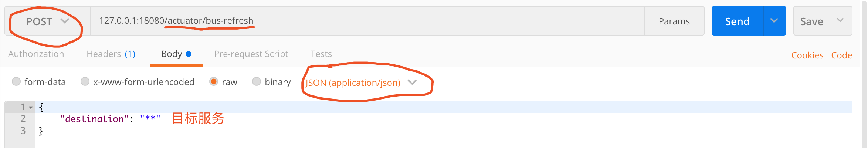This screenshot has width=868, height=148.
Task: Open the JSON (application/json) type dropdown
Action: pos(361,83)
